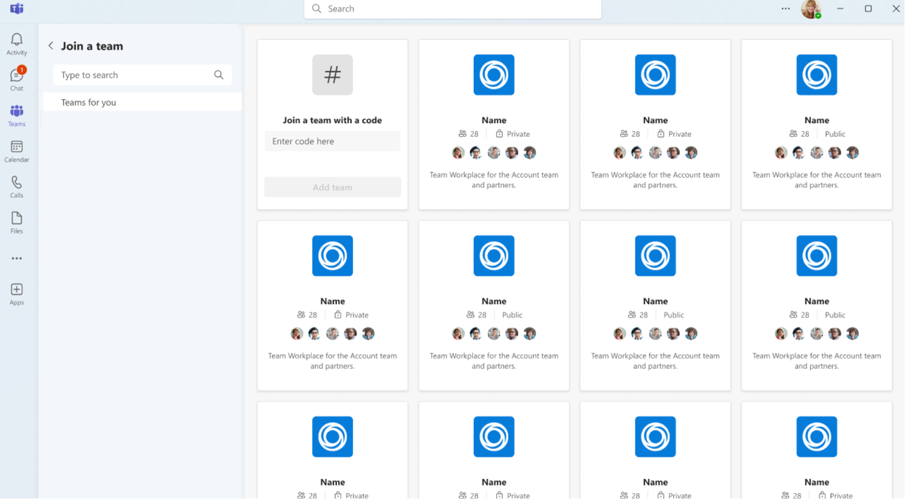The width and height of the screenshot is (907, 499).
Task: Click the Add team button
Action: tap(333, 187)
